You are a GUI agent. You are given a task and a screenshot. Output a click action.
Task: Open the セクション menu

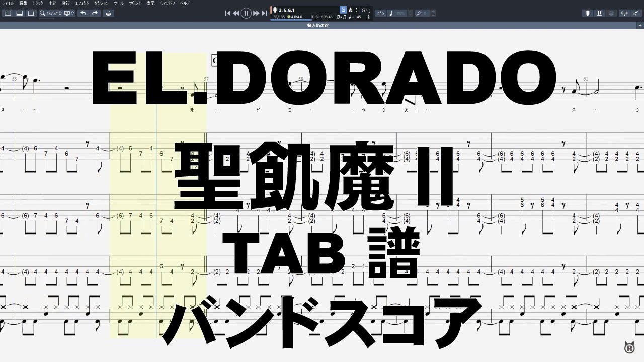[x=102, y=3]
